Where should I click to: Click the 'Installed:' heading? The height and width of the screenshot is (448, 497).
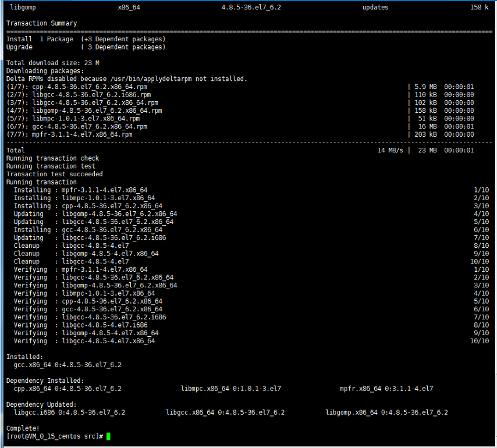click(24, 357)
